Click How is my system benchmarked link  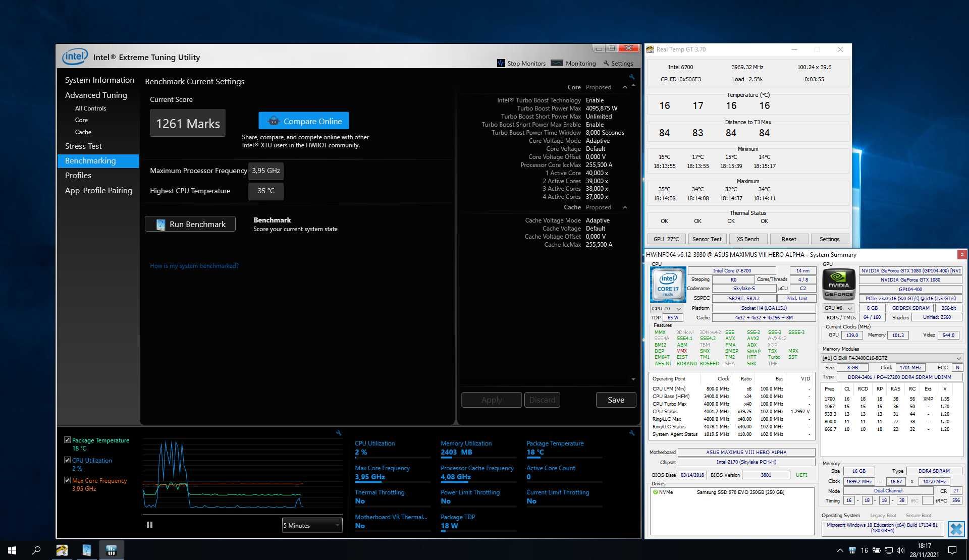pos(193,265)
